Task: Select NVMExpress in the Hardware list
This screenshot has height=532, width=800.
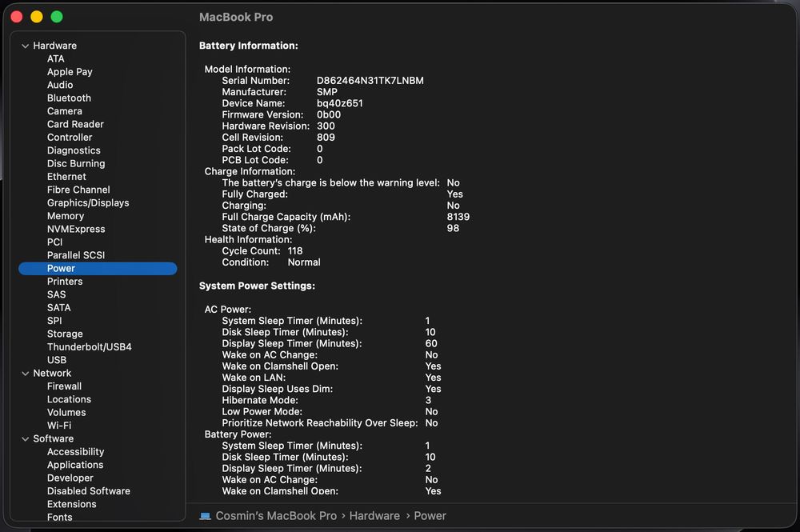Action: point(76,229)
